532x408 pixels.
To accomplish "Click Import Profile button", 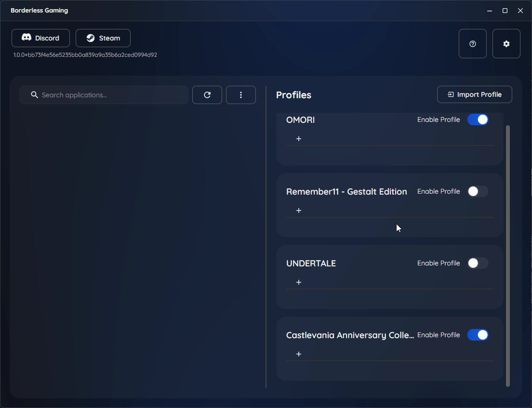I will [474, 94].
